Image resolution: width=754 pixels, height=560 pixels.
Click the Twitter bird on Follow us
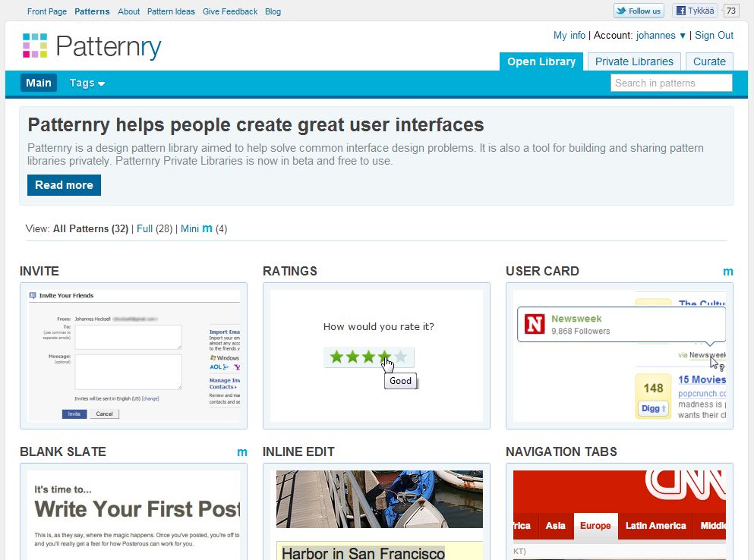click(623, 11)
